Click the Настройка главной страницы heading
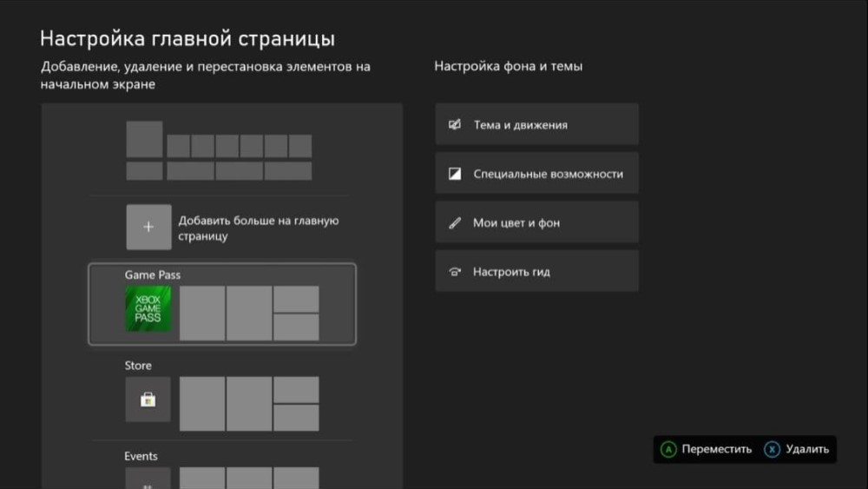The height and width of the screenshot is (489, 868). coord(187,39)
